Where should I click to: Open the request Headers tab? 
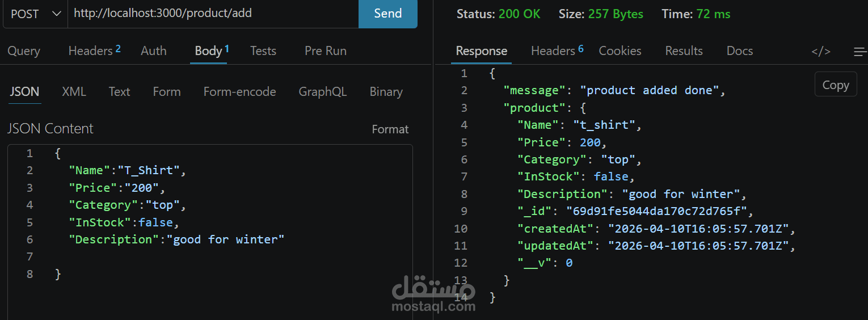(x=94, y=51)
